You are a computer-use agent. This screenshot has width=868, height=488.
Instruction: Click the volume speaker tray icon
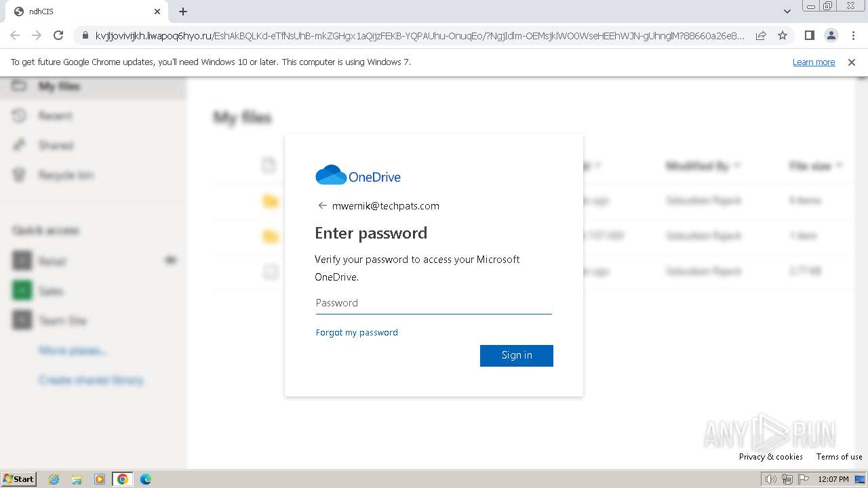[x=770, y=479]
